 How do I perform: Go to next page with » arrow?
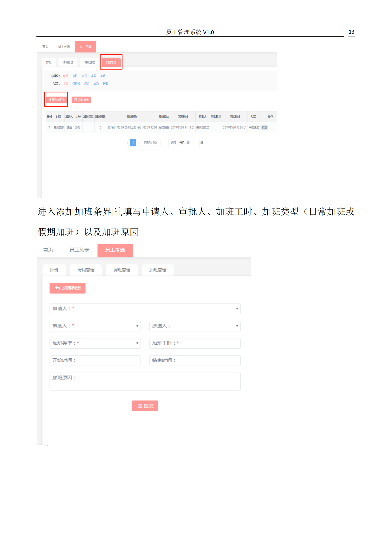pyautogui.click(x=139, y=143)
